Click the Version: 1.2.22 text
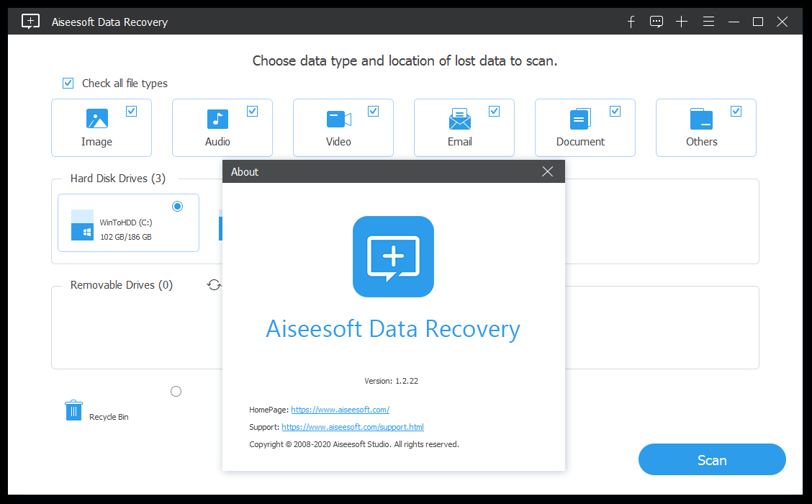This screenshot has width=812, height=504. coord(392,381)
